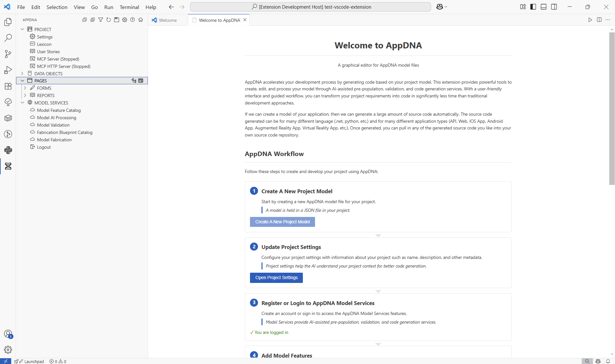The width and height of the screenshot is (615, 364).
Task: Open the Help menu
Action: [x=151, y=7]
